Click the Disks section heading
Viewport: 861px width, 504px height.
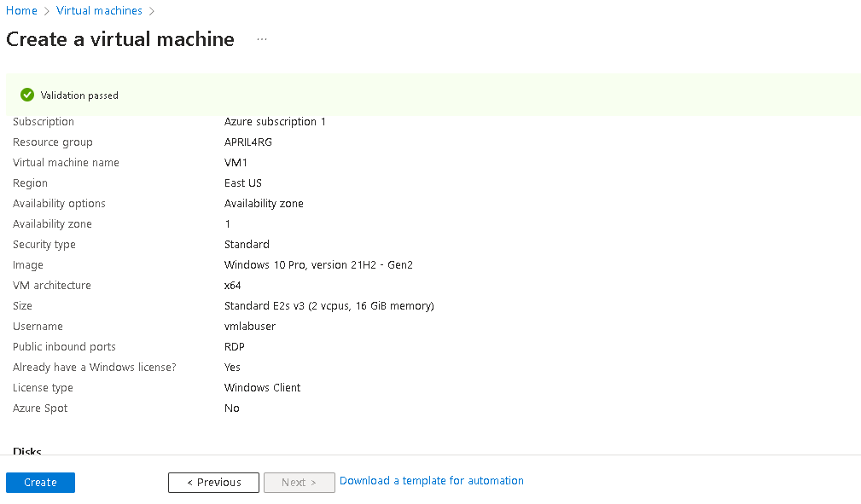point(26,450)
